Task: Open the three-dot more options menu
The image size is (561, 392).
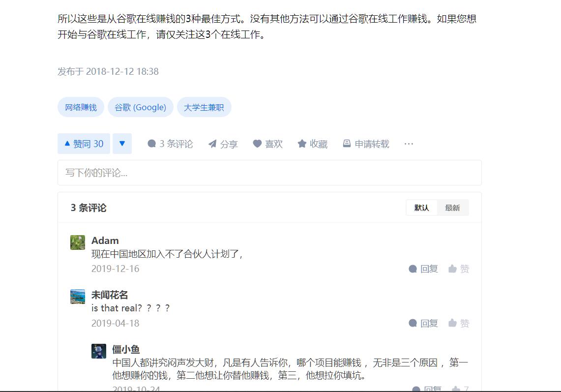Action: click(409, 144)
